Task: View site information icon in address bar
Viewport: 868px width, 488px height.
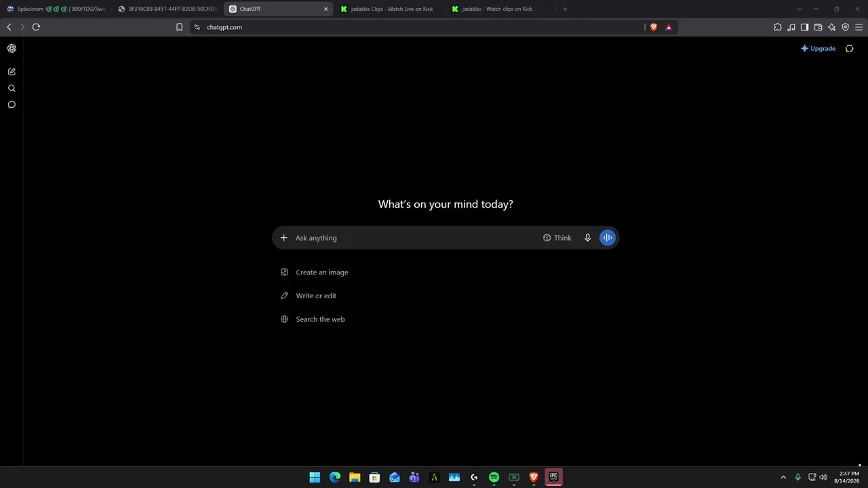Action: pos(197,27)
